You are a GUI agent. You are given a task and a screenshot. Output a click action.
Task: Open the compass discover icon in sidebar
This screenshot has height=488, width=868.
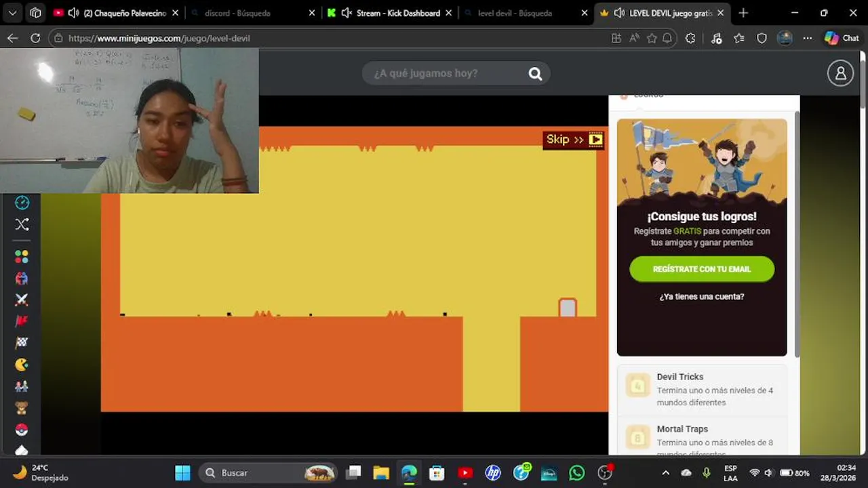click(x=22, y=203)
